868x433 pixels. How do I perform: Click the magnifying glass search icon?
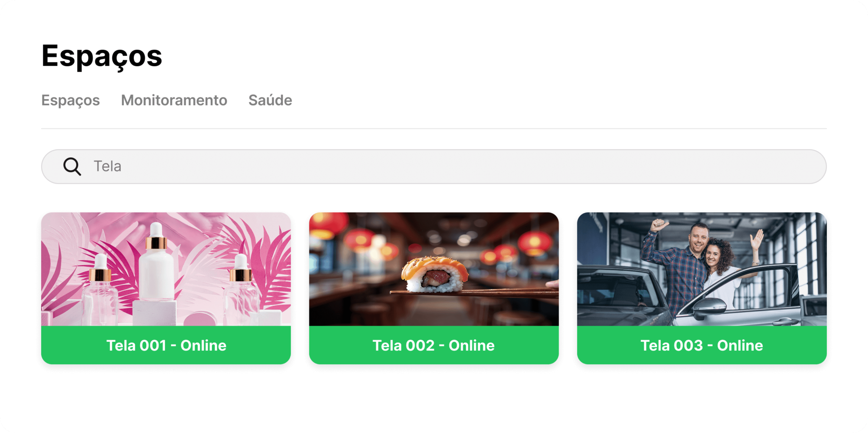tap(72, 167)
